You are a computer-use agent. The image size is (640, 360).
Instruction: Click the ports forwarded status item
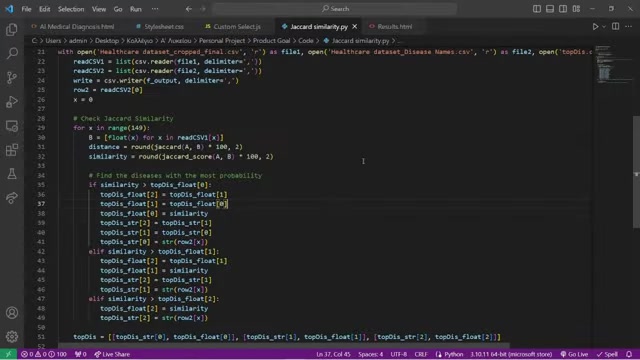[81, 354]
